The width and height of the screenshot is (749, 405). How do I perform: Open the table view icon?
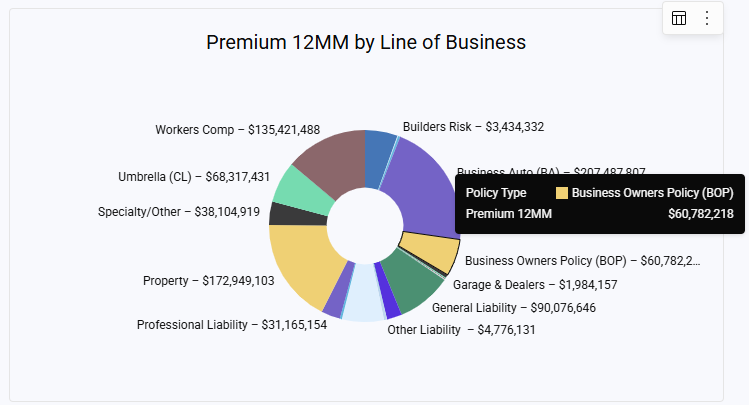pyautogui.click(x=679, y=18)
